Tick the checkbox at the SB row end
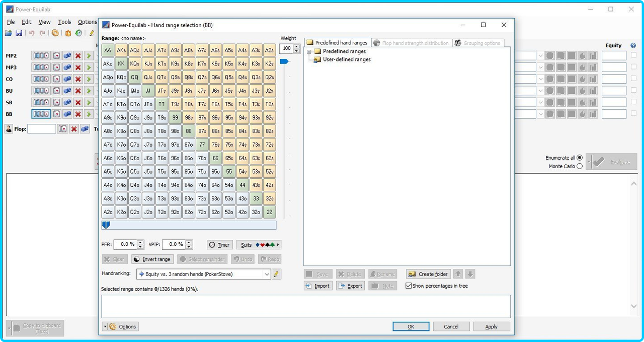 (633, 102)
